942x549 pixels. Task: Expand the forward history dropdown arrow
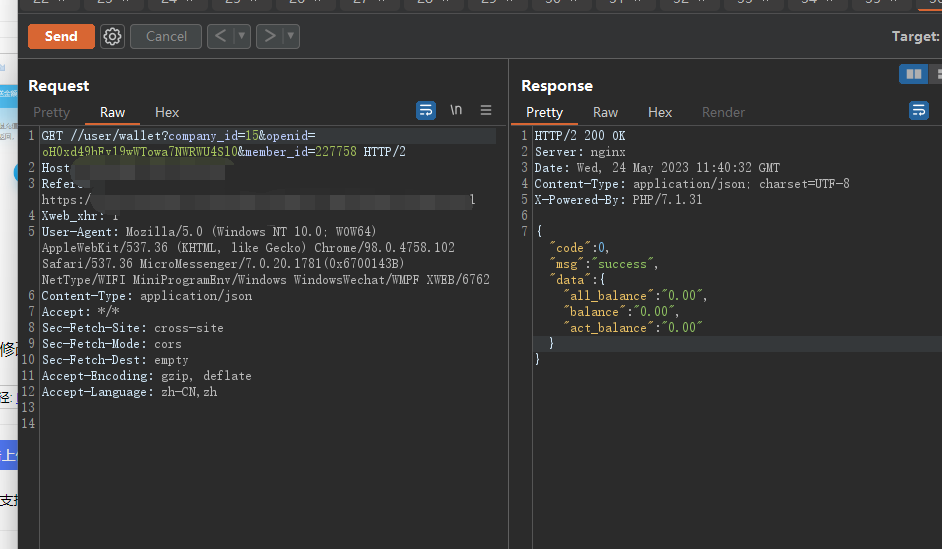[x=291, y=37]
